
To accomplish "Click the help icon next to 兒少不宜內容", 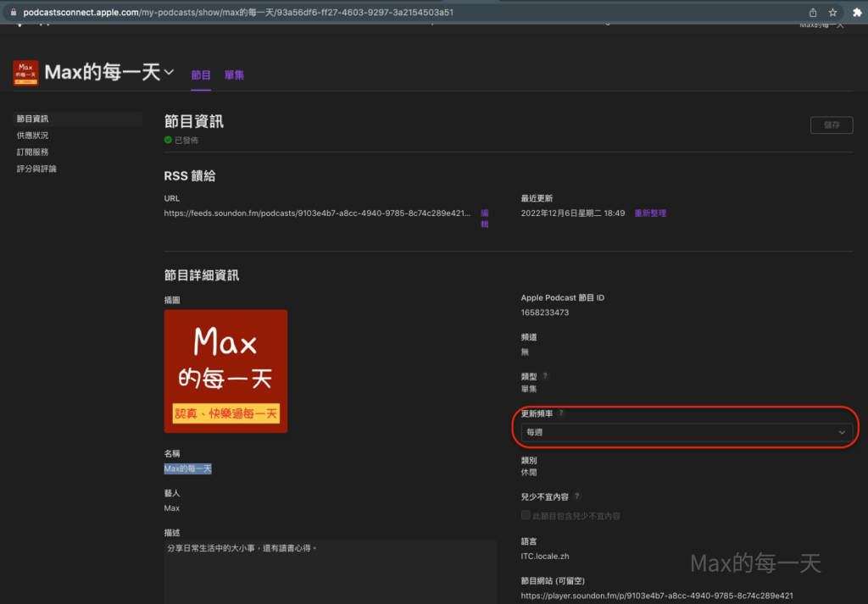I will 577,496.
